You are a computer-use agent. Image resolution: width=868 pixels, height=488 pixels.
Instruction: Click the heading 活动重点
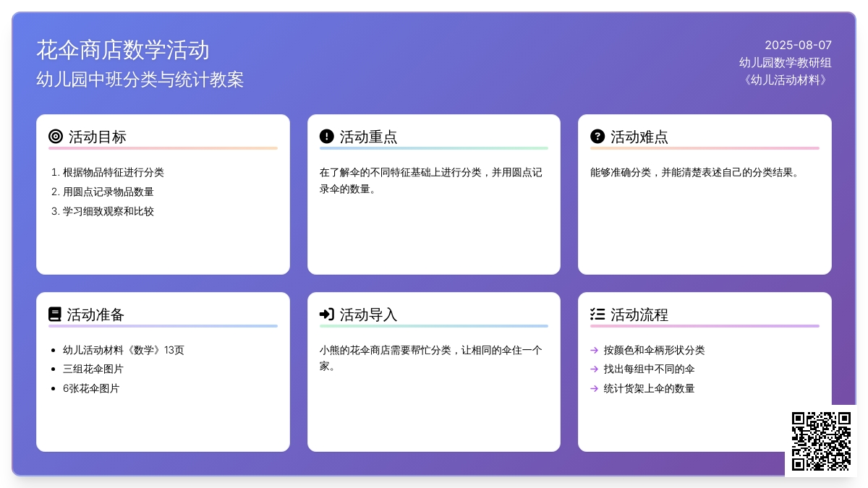coord(369,137)
